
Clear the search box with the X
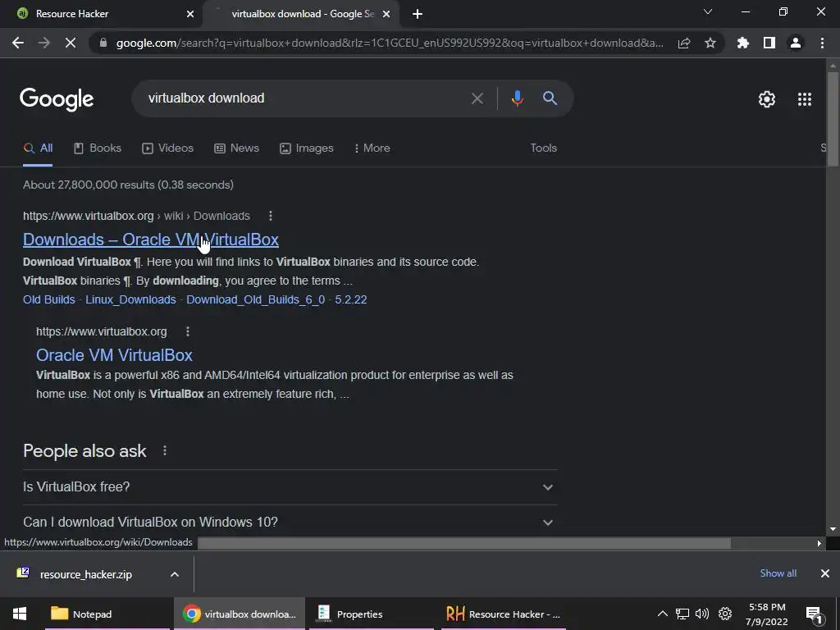click(x=477, y=98)
